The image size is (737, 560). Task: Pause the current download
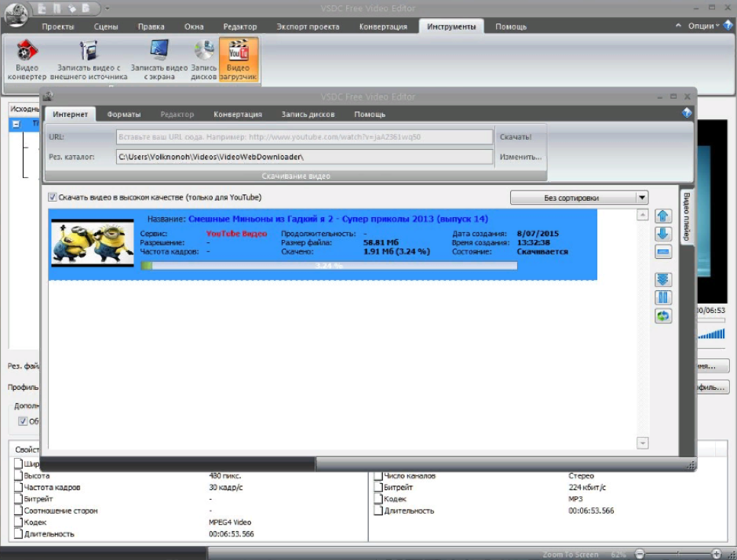(662, 297)
